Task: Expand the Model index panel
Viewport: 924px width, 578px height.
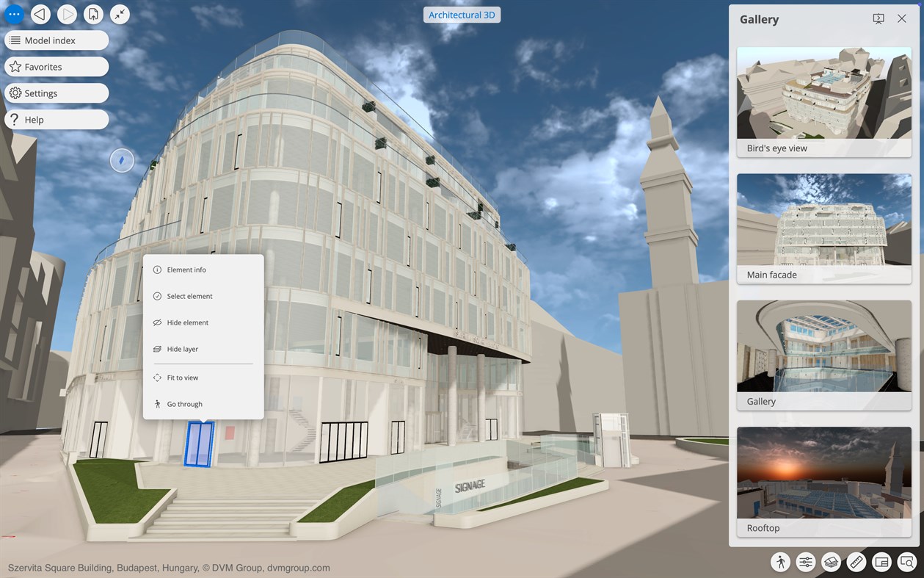Action: click(55, 40)
